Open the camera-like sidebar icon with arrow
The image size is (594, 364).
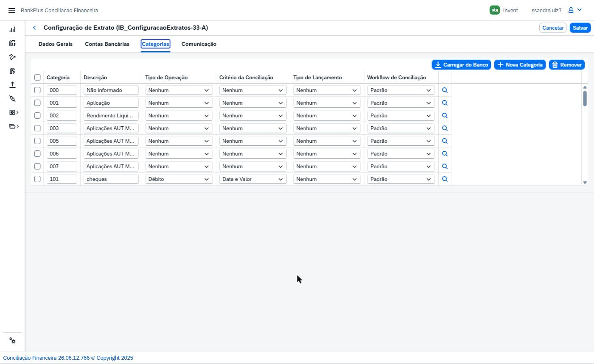[14, 112]
